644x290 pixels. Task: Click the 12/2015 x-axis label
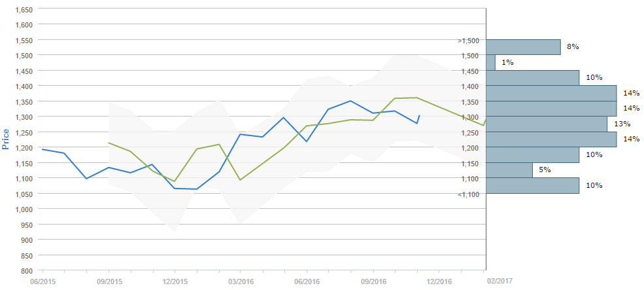[x=175, y=281]
